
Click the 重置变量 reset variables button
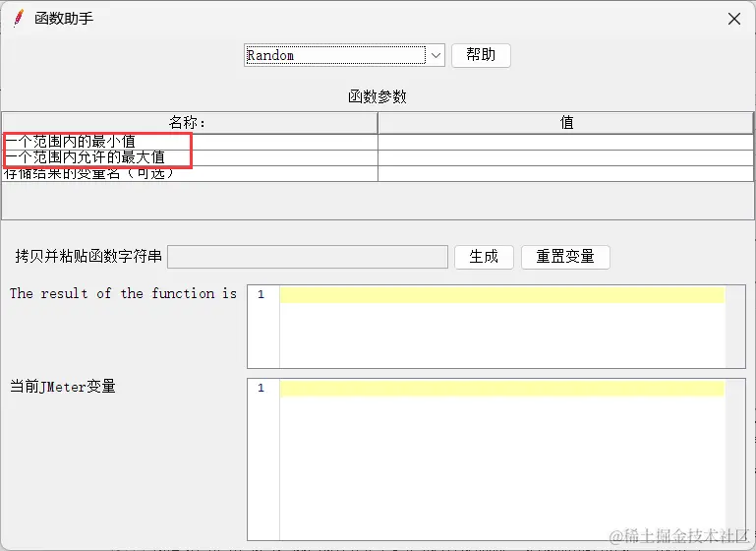tap(565, 257)
